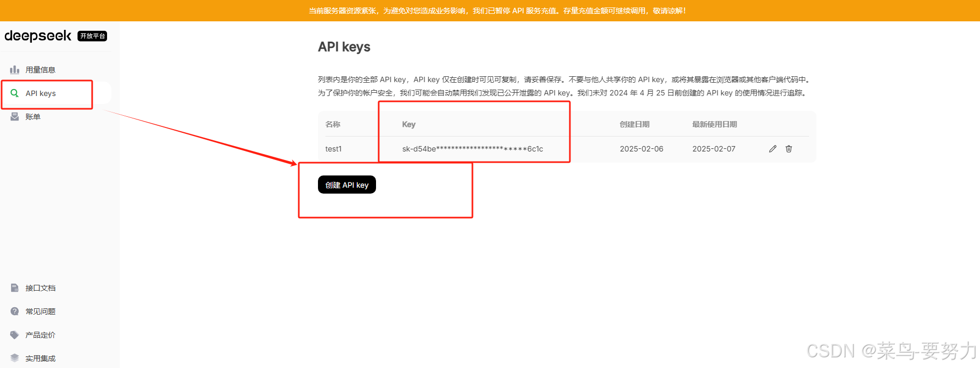Screen dimensions: 980x368
Task: Click the last used date 2025-02-07
Action: tap(714, 149)
